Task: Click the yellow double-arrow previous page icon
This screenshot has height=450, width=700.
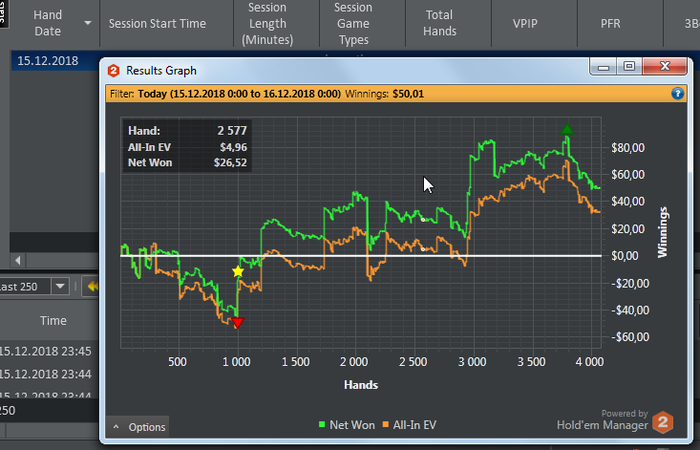Action: (92, 286)
